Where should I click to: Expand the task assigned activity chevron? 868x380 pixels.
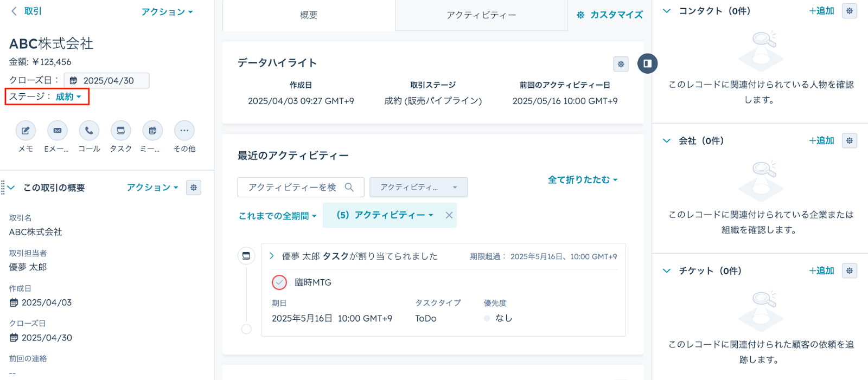272,256
